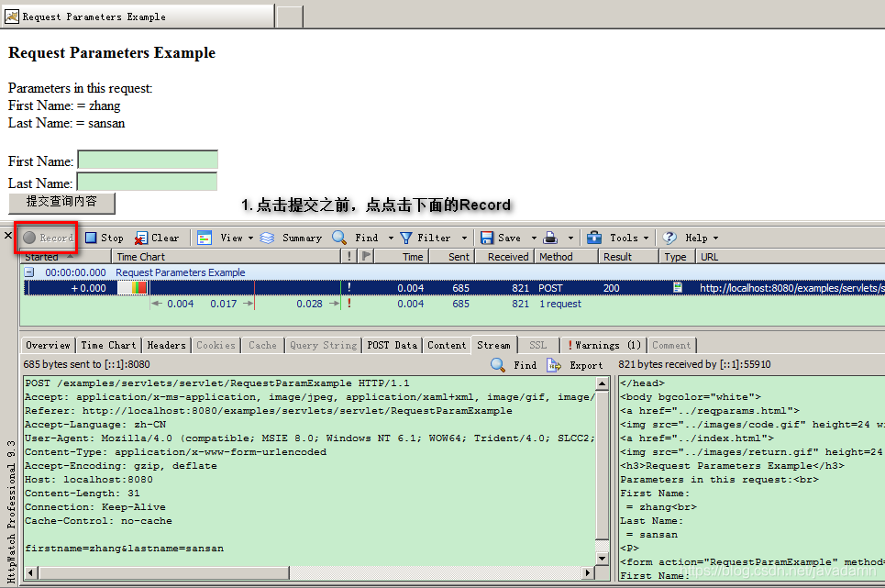This screenshot has width=885, height=588.
Task: Sort by the Received column header
Action: point(504,257)
